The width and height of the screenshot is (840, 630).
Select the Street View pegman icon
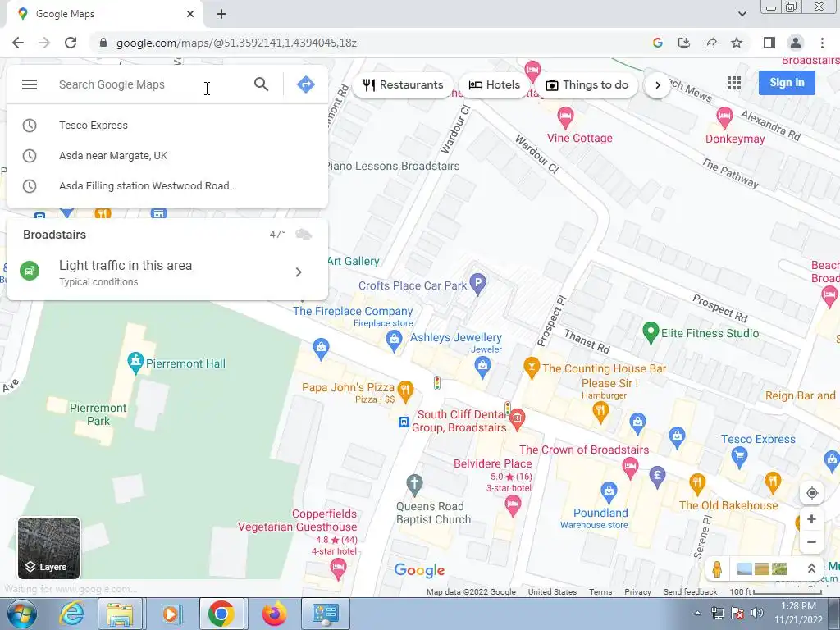coord(717,568)
